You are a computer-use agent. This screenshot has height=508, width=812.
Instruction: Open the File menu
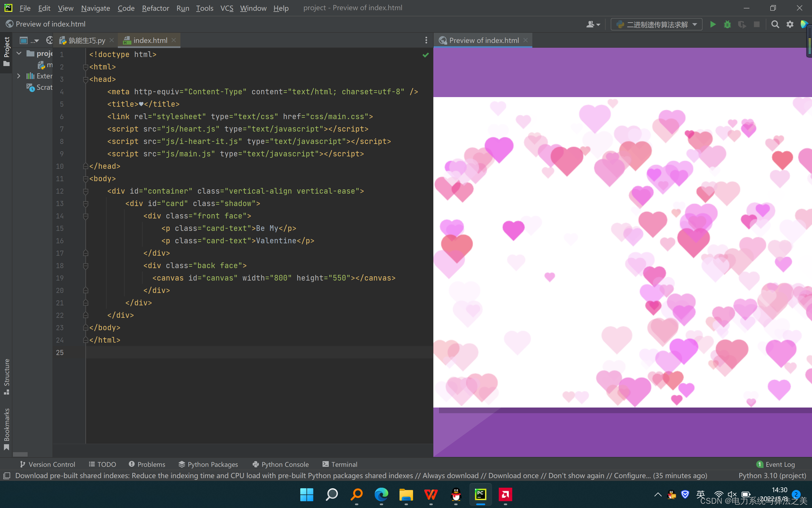(25, 8)
